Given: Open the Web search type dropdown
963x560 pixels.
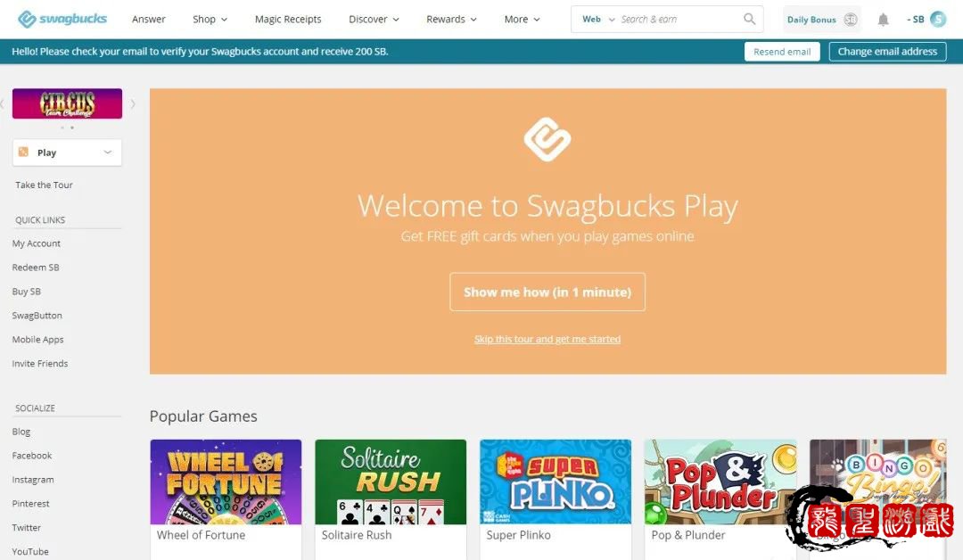Looking at the screenshot, I should click(598, 19).
